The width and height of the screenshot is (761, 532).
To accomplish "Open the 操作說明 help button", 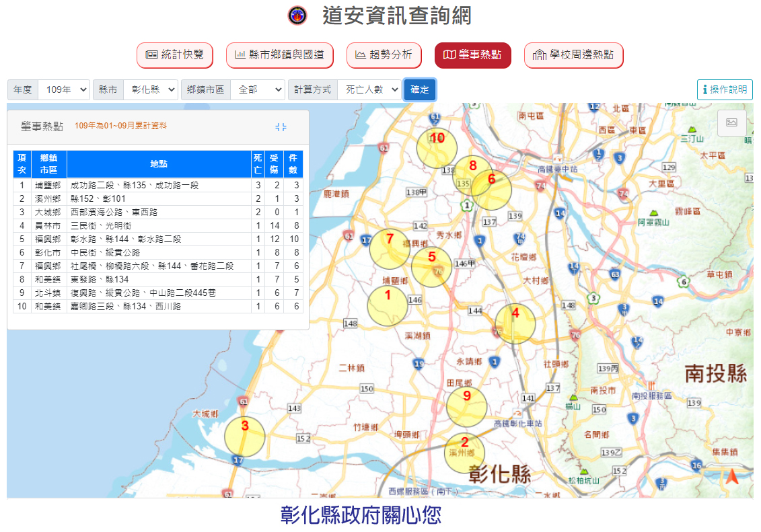I will coord(724,89).
